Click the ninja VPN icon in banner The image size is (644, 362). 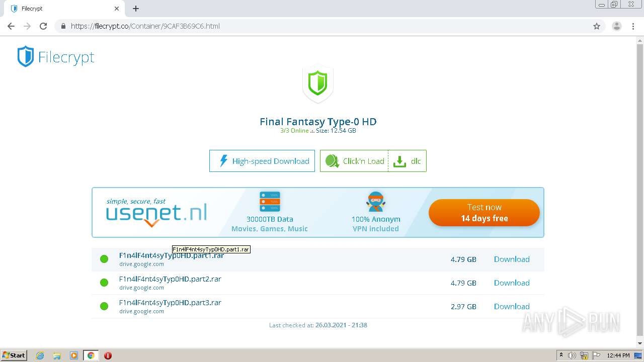[376, 202]
